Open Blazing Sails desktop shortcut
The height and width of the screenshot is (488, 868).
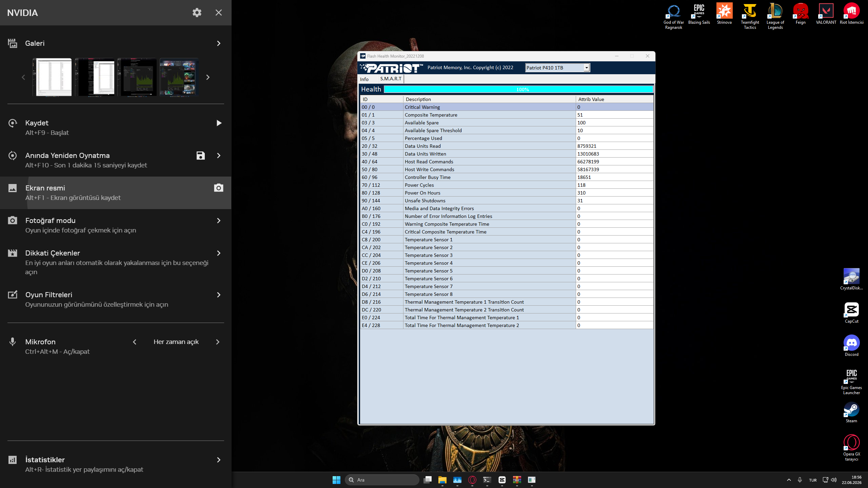(699, 14)
